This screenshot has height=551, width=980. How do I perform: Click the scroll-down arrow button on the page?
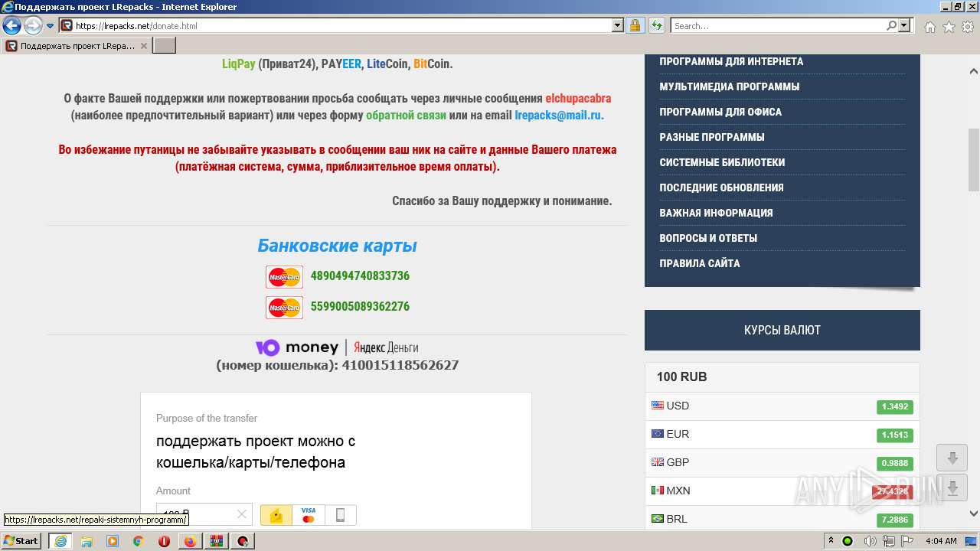point(952,458)
